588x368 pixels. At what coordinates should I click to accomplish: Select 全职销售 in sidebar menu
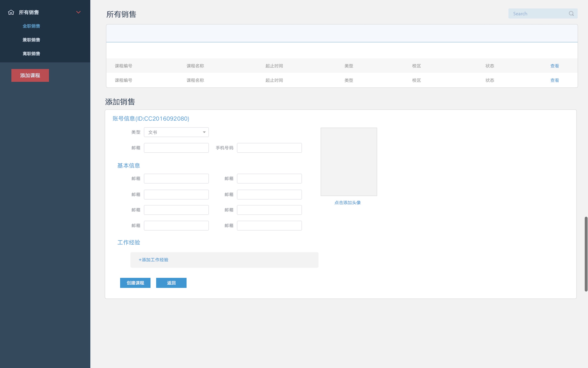pos(31,26)
